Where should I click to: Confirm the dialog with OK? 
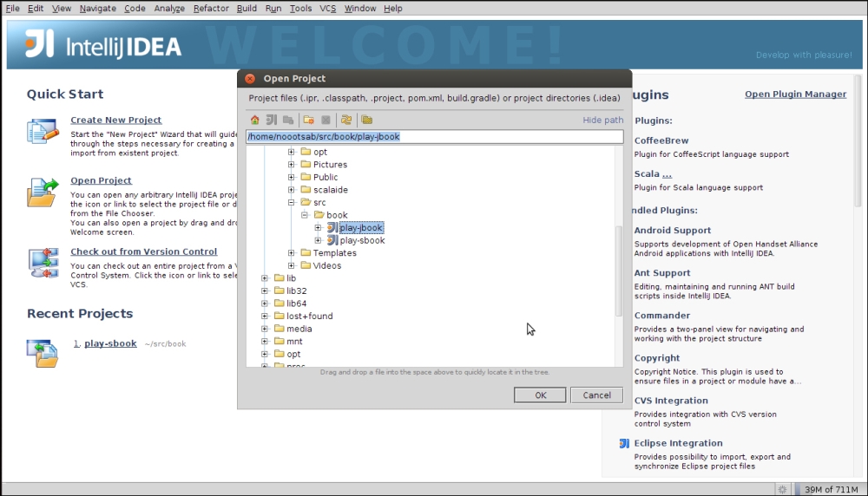click(540, 395)
